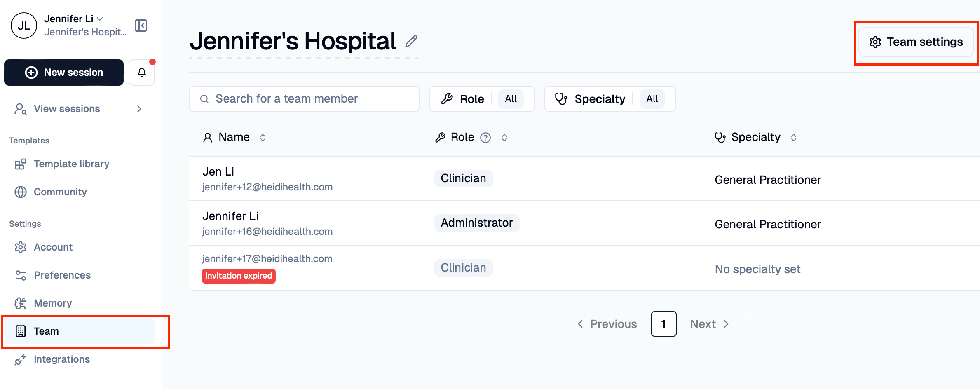
Task: Click the Community globe icon
Action: tap(21, 192)
